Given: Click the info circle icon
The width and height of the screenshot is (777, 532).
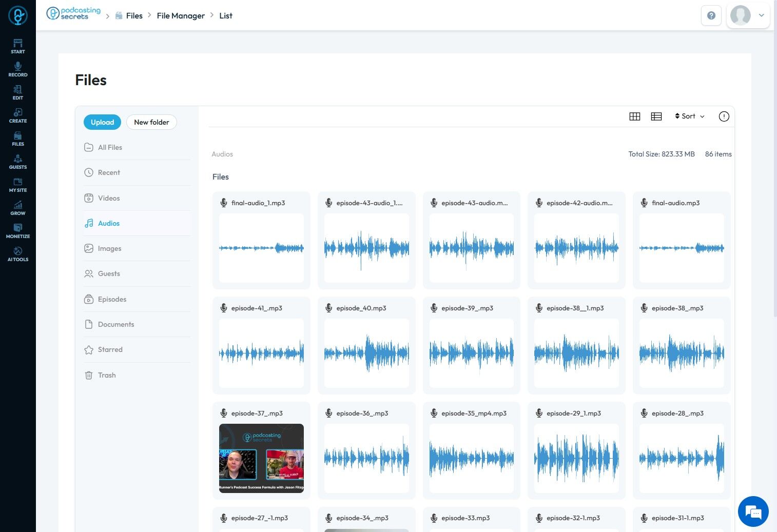Looking at the screenshot, I should click(724, 116).
